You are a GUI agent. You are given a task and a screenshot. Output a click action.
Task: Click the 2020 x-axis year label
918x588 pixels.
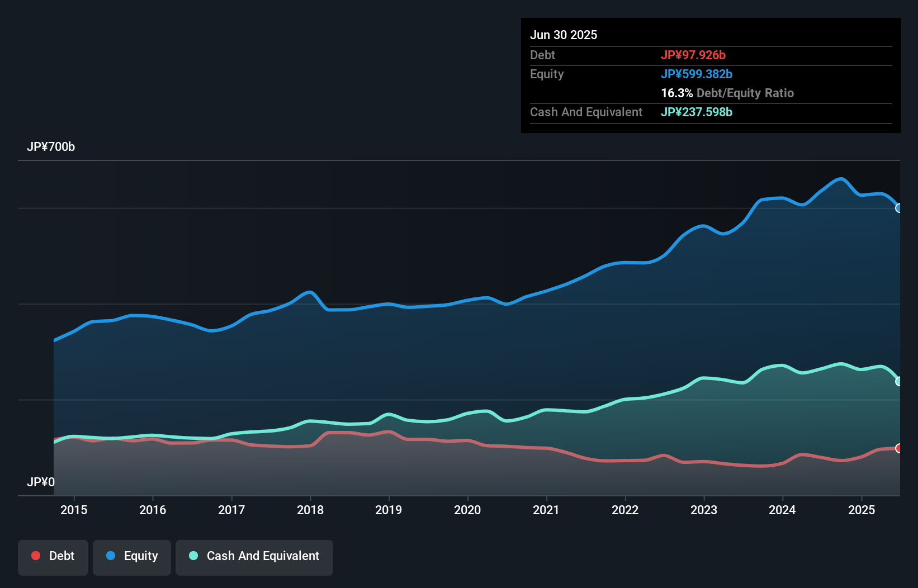click(x=467, y=510)
